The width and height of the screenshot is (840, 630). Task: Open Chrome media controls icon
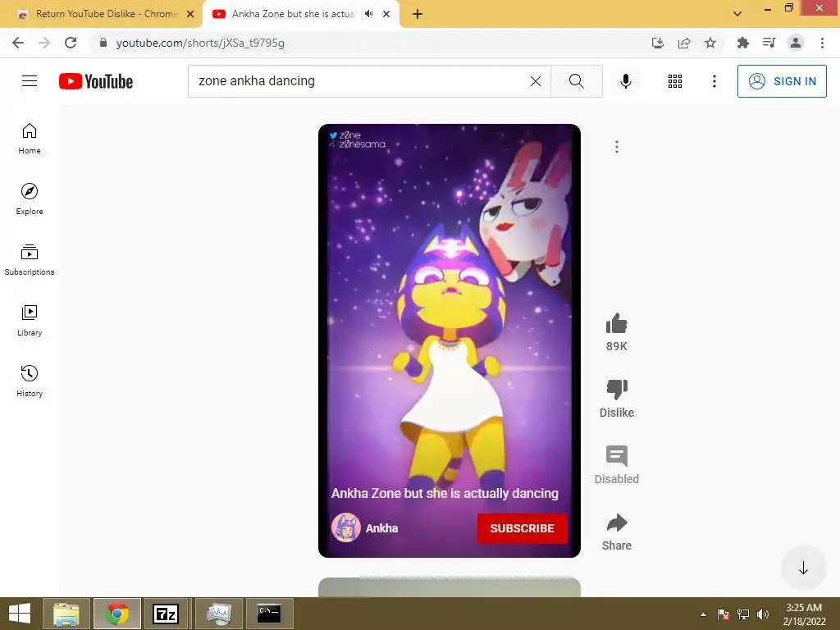769,43
